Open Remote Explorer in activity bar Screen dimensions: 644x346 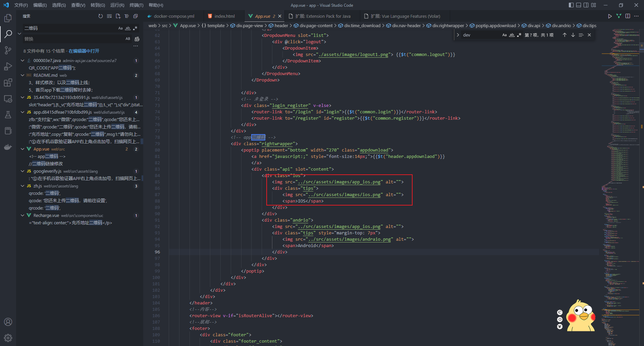click(8, 99)
